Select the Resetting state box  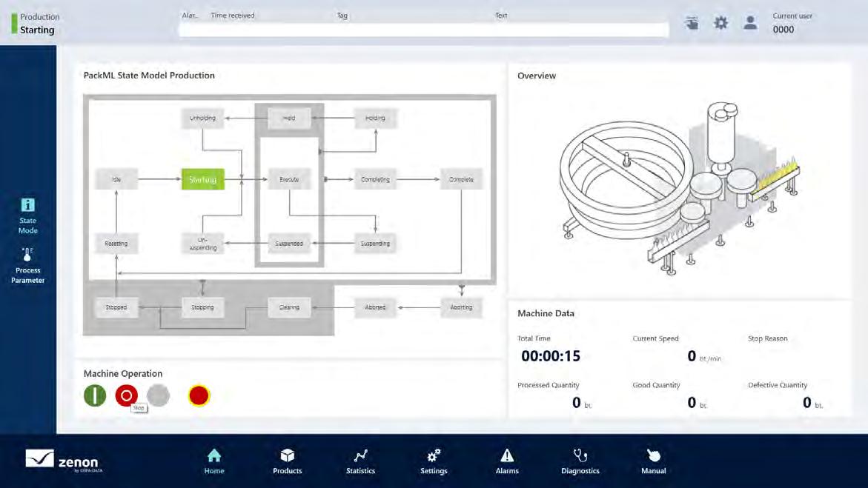[x=116, y=244]
